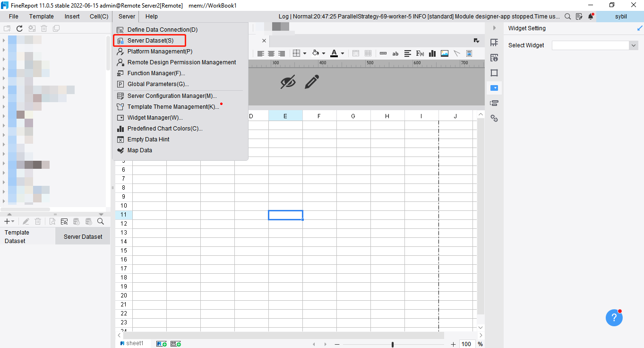Select the sheet1 tab
The width and height of the screenshot is (644, 348).
(132, 343)
